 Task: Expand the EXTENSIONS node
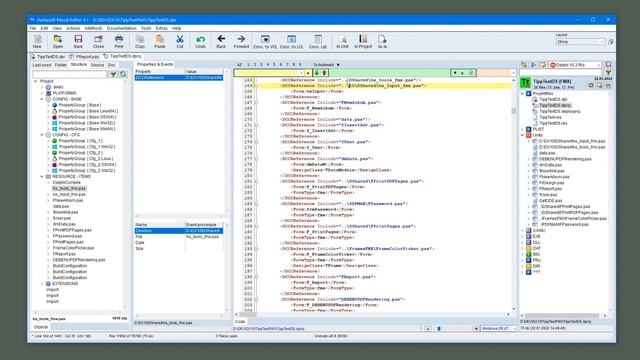click(x=42, y=283)
